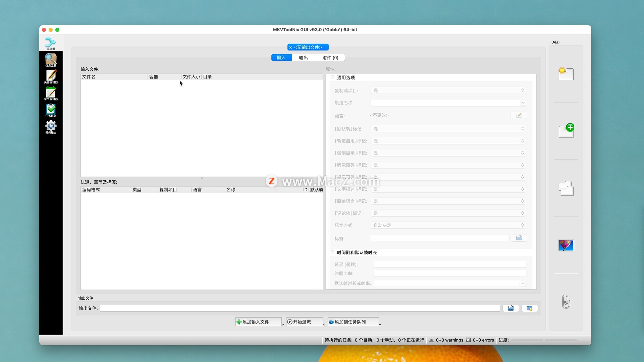This screenshot has height=362, width=644.
Task: Close the <无输出文件> tab with its X
Action: (290, 47)
